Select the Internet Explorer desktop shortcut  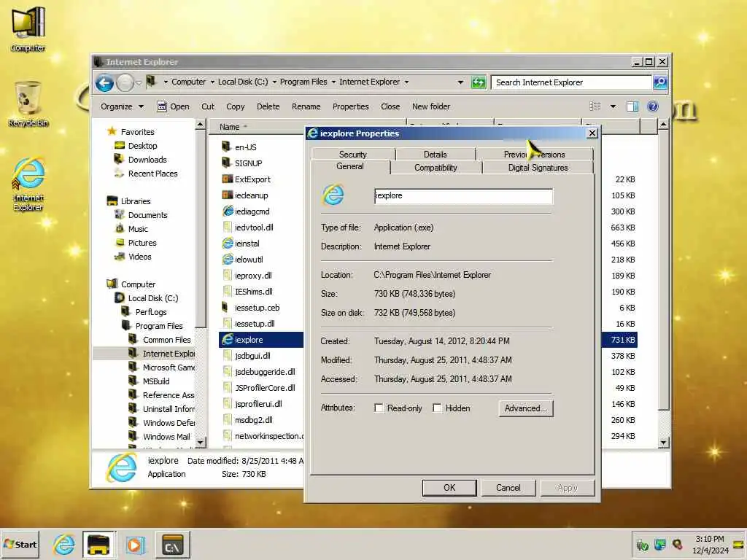coord(28,184)
